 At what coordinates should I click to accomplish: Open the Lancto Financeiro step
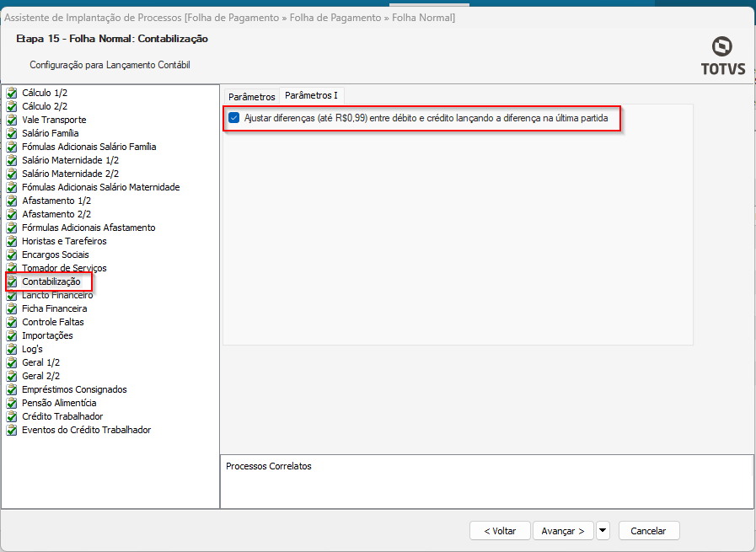pyautogui.click(x=57, y=295)
